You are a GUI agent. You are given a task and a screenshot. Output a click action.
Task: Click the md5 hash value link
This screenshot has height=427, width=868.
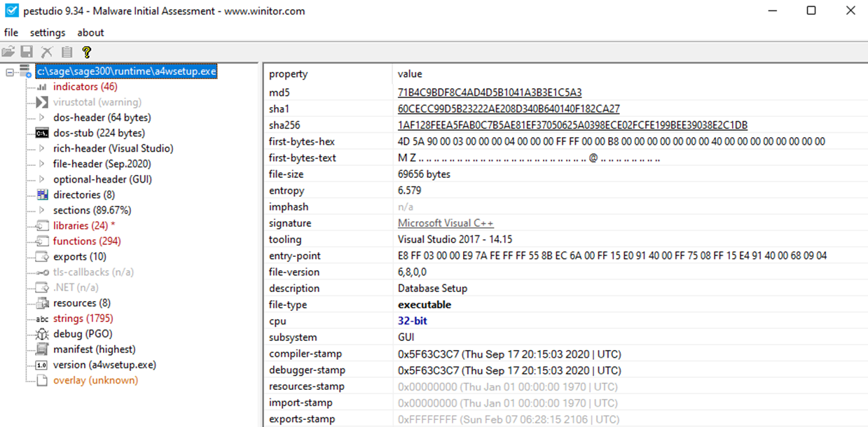click(489, 92)
